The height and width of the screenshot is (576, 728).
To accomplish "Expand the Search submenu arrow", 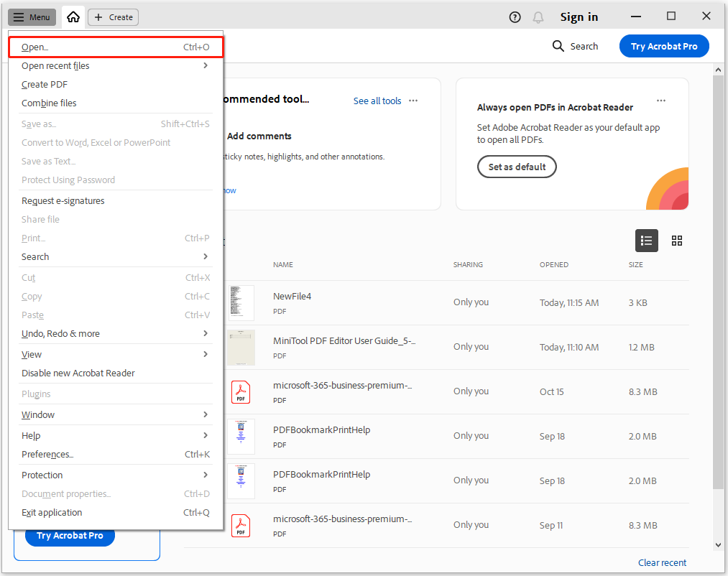I will (206, 256).
